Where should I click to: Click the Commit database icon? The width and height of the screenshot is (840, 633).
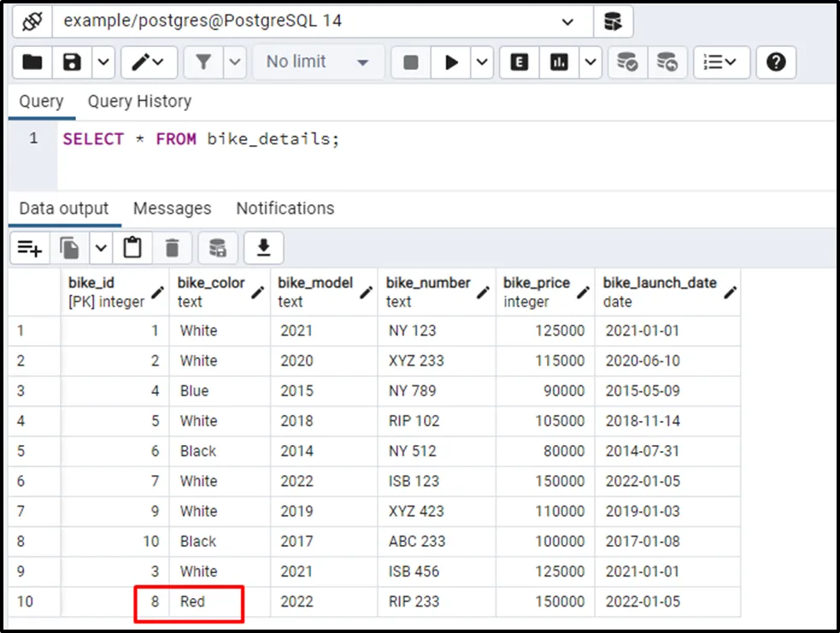[x=627, y=62]
